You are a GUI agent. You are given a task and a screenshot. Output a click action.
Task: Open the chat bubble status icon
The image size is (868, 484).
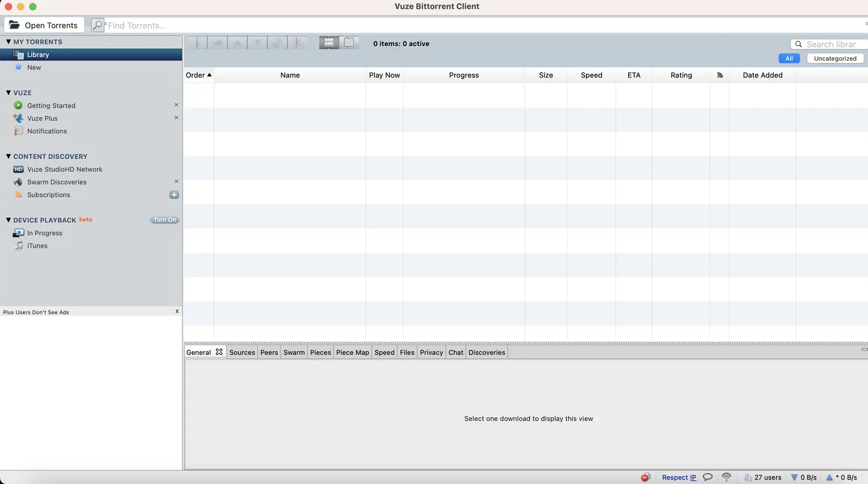click(708, 477)
